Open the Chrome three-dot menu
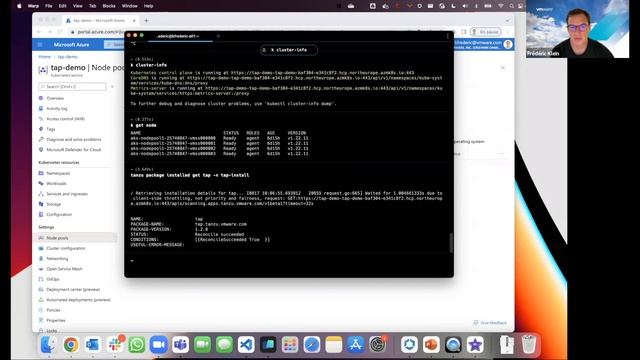This screenshot has width=640, height=360. pos(507,32)
